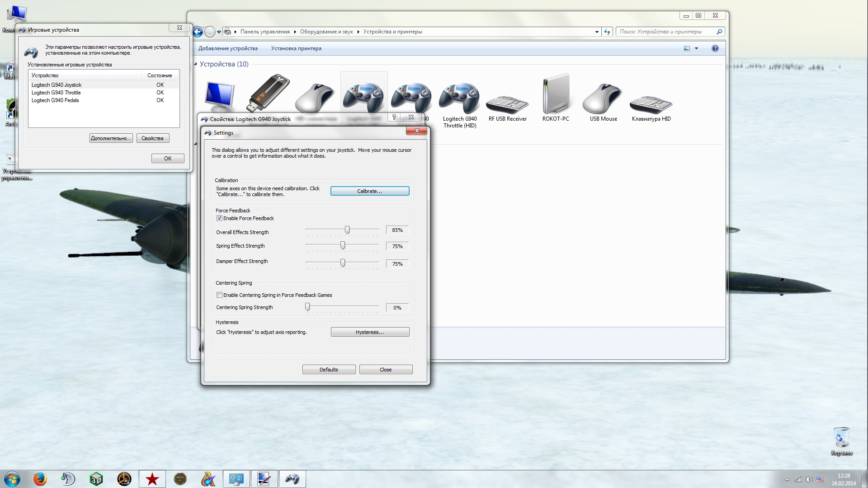Select the USB flash drive device icon
868x488 pixels.
(268, 93)
